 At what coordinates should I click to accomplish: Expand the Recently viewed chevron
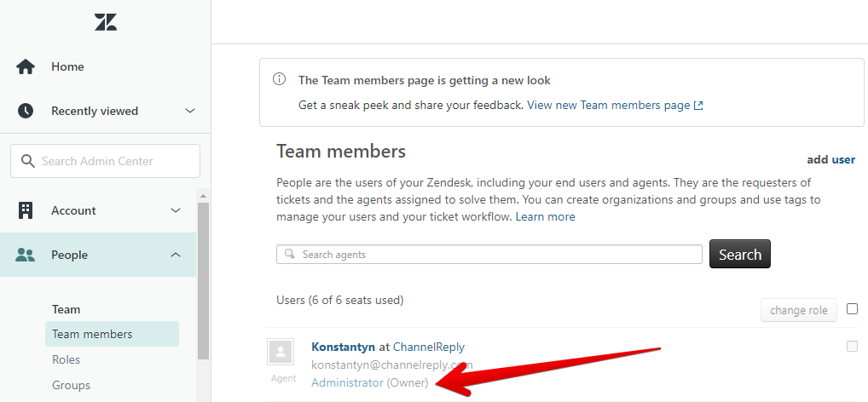coord(190,111)
